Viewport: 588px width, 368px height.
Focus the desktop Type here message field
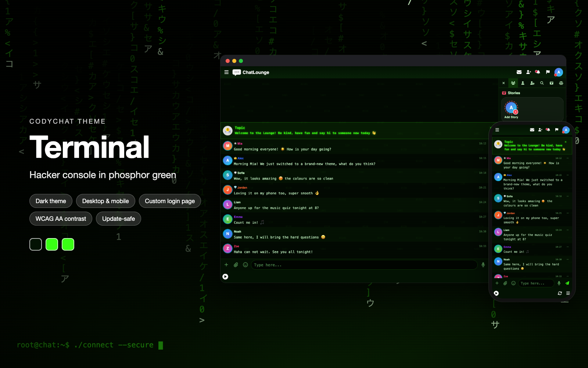click(364, 265)
